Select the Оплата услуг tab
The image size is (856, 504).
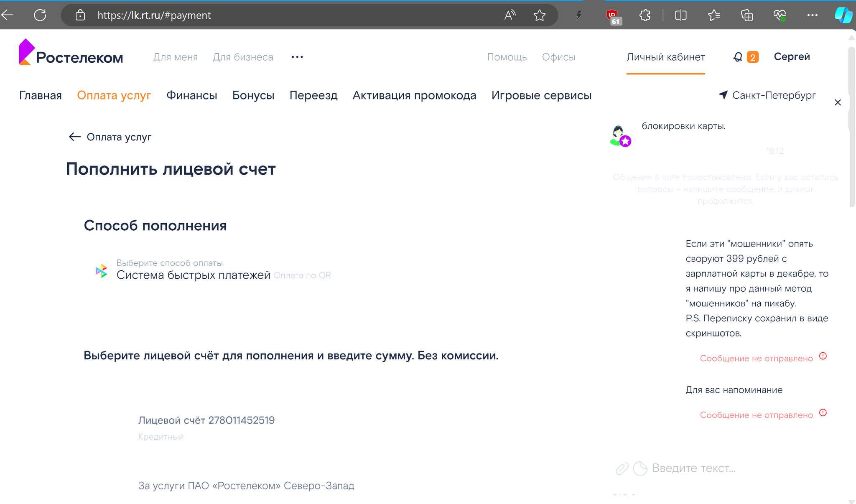tap(114, 95)
